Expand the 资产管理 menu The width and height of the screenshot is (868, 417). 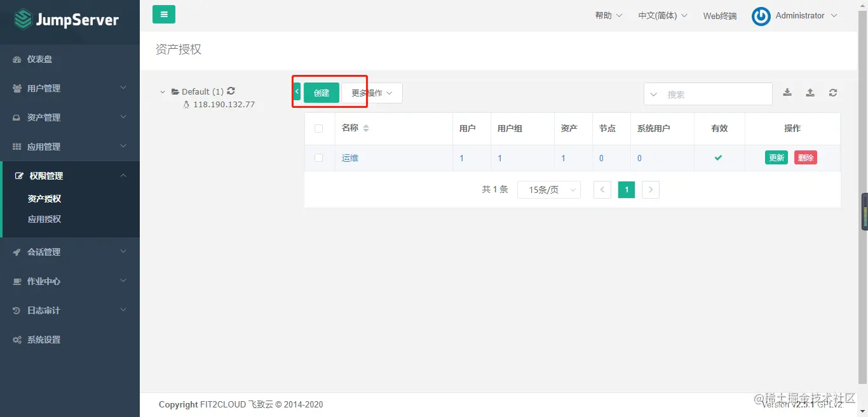coord(70,117)
